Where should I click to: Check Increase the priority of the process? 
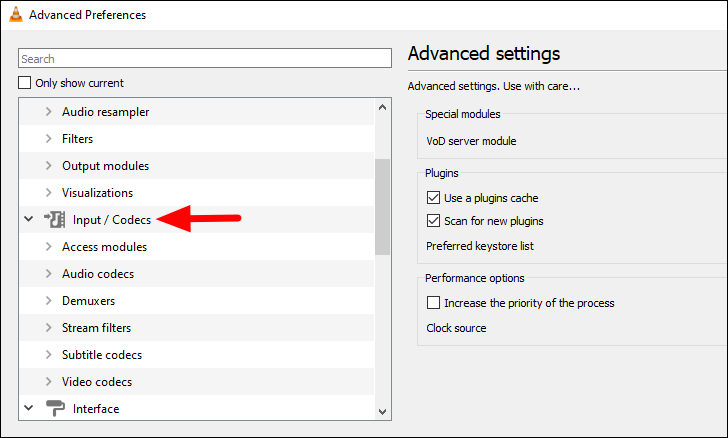tap(433, 302)
